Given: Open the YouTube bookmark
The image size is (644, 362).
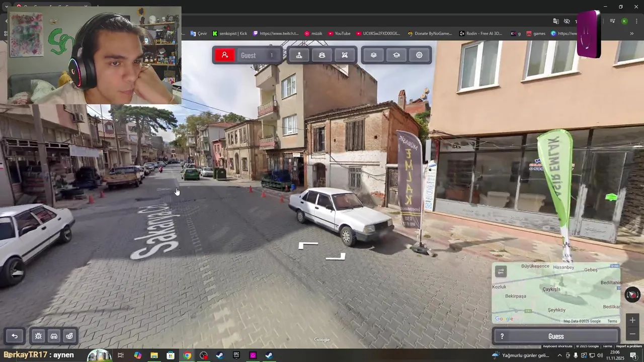Looking at the screenshot, I should tap(339, 34).
